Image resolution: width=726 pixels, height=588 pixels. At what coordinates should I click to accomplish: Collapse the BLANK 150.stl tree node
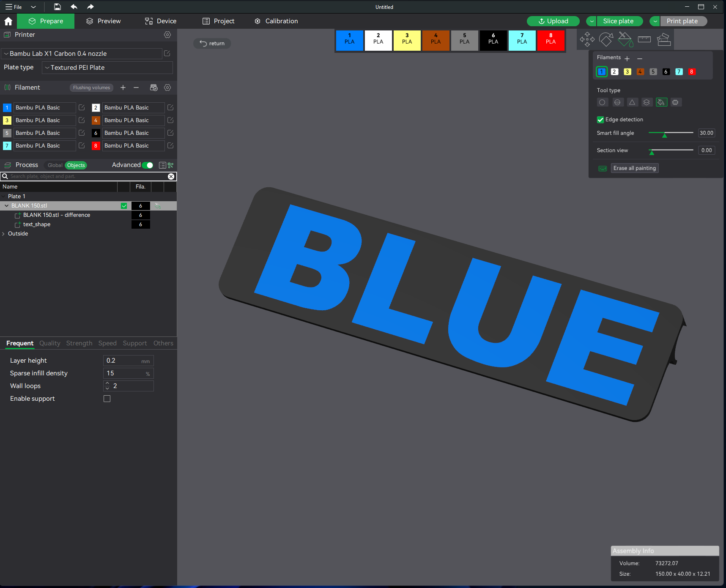click(6, 206)
